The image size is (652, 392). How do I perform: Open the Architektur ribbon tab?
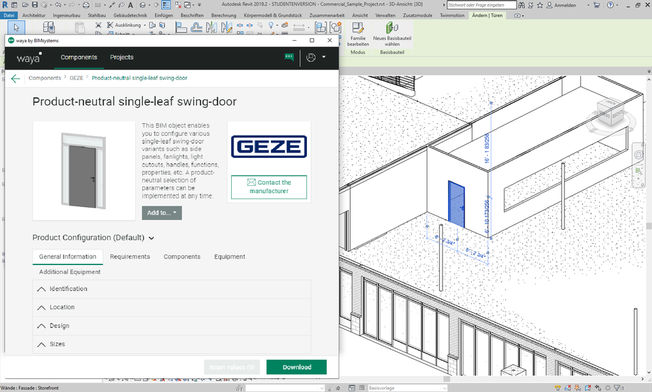(x=34, y=15)
